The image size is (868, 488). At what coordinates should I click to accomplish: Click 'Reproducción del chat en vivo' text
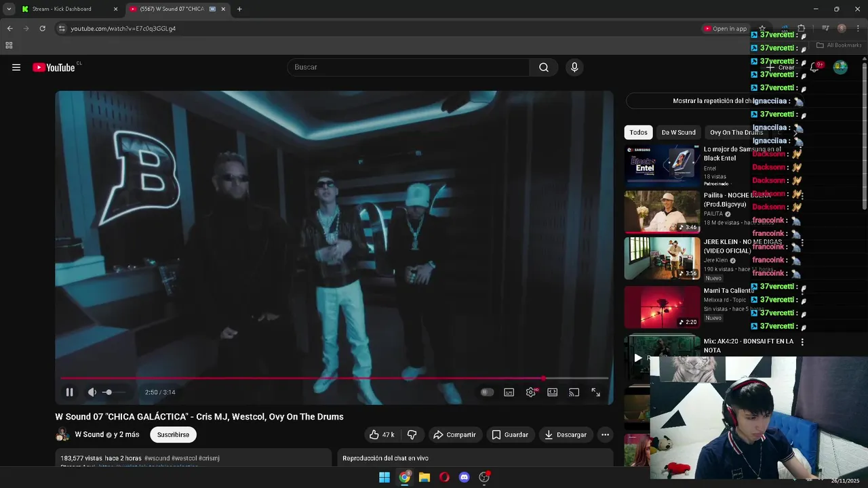(x=385, y=458)
